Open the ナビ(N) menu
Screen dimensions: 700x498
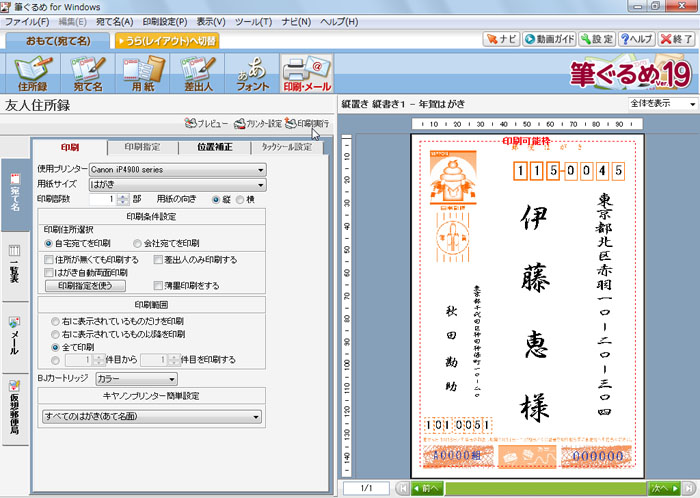(x=296, y=22)
